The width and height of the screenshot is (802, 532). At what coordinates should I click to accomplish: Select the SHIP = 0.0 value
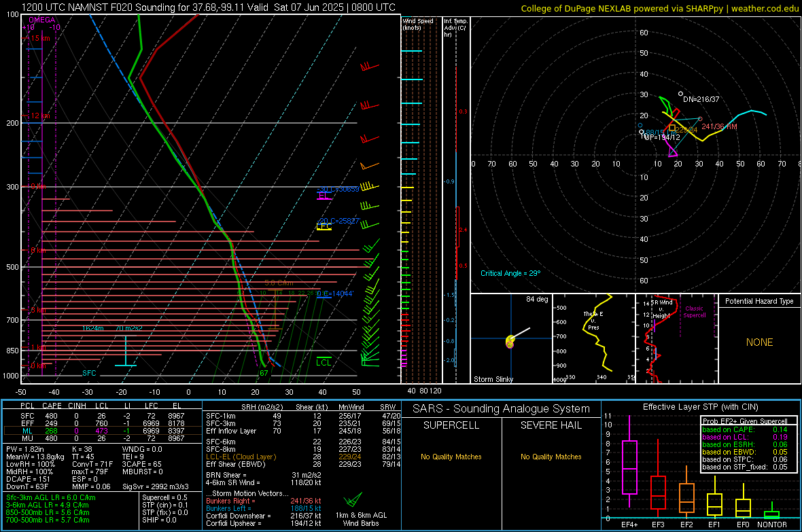click(159, 520)
